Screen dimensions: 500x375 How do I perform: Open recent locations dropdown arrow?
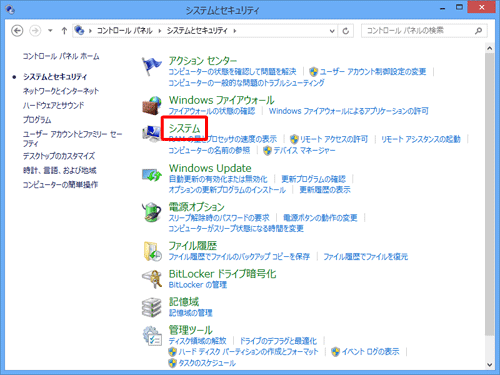pos(50,31)
